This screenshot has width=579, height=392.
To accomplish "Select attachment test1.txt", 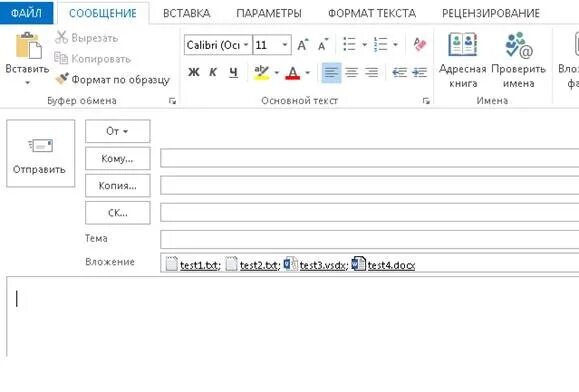I will [x=193, y=265].
